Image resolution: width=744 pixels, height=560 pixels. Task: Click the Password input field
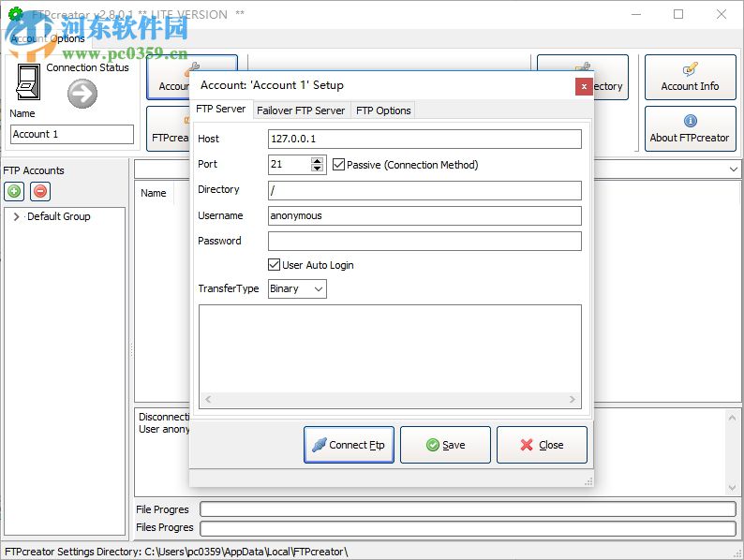click(x=424, y=241)
